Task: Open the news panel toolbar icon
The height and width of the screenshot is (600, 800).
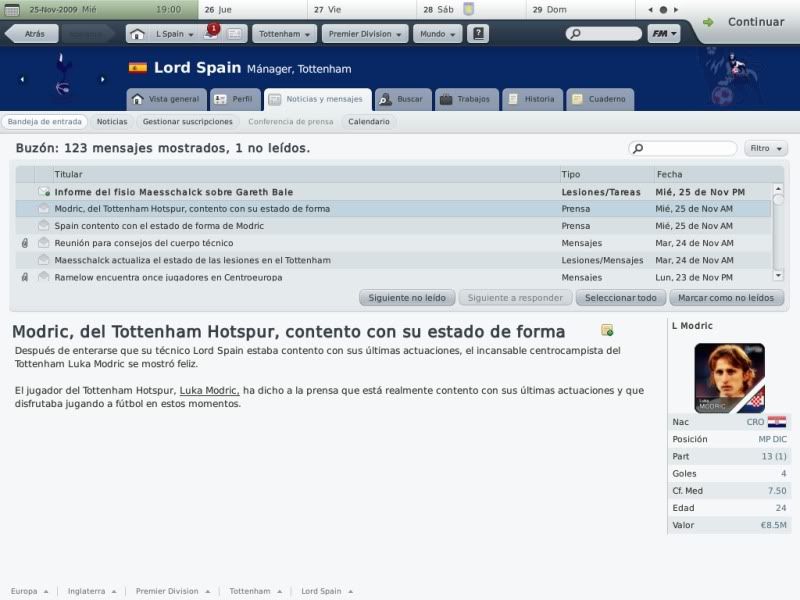Action: (x=235, y=34)
